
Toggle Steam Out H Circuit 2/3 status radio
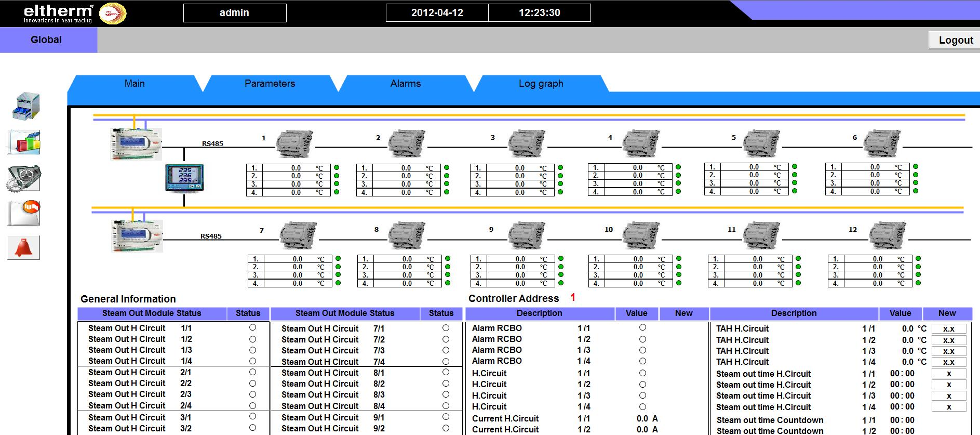pyautogui.click(x=252, y=394)
